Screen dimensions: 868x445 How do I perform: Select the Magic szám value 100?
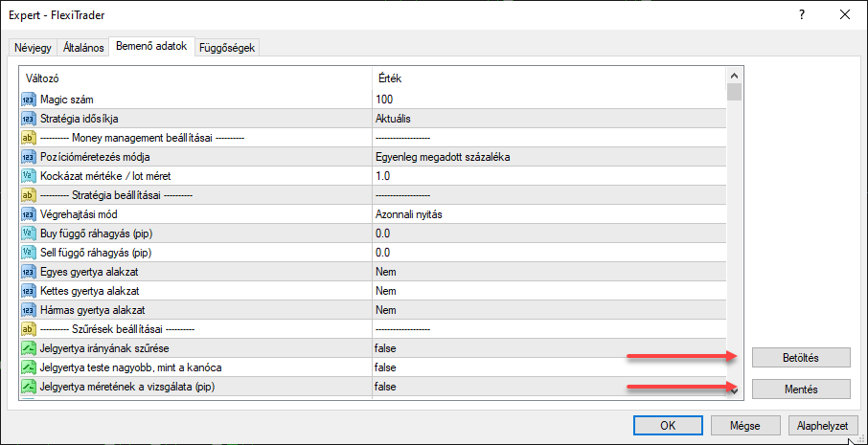[383, 100]
